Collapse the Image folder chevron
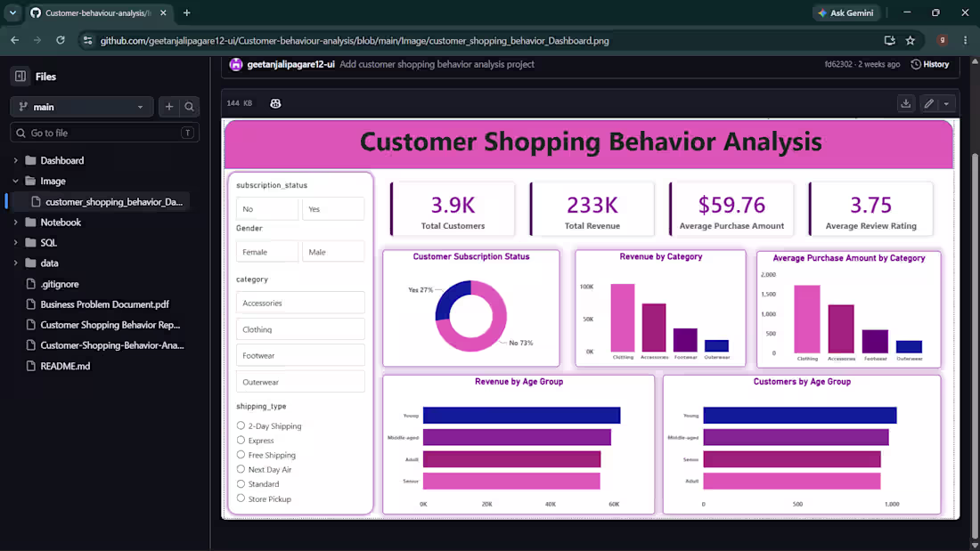 [x=16, y=182]
